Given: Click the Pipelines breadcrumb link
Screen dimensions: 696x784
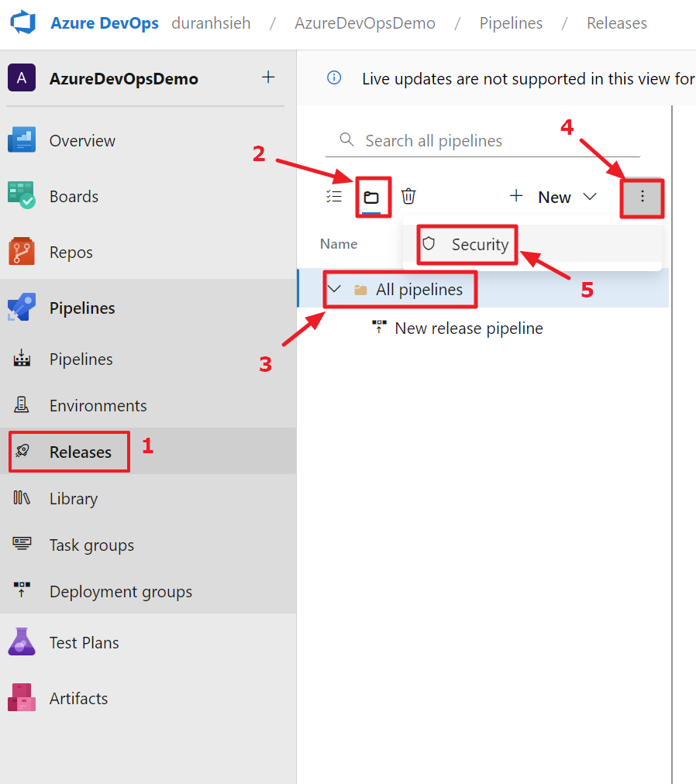Looking at the screenshot, I should click(511, 23).
